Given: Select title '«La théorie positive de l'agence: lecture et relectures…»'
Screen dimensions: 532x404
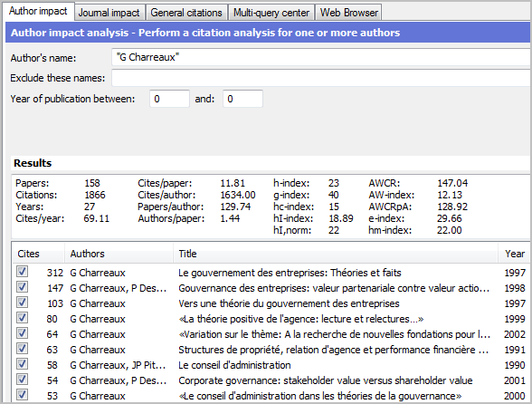Looking at the screenshot, I should 301,319.
